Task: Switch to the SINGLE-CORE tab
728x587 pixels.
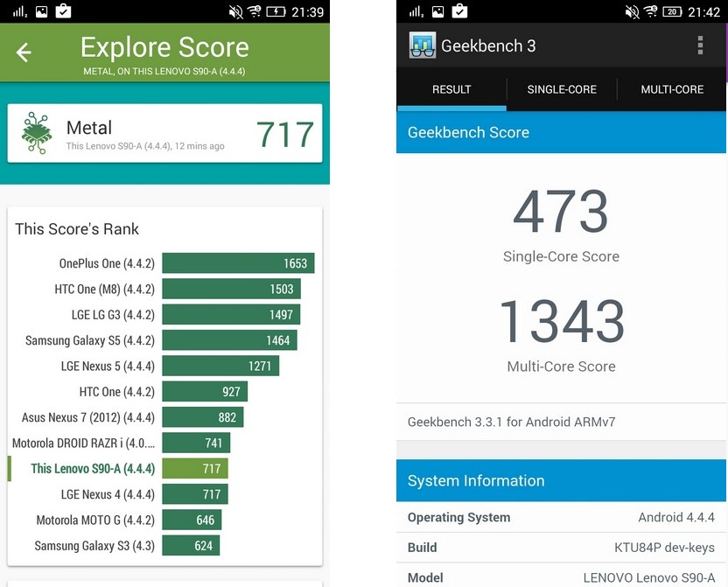Action: pyautogui.click(x=562, y=89)
